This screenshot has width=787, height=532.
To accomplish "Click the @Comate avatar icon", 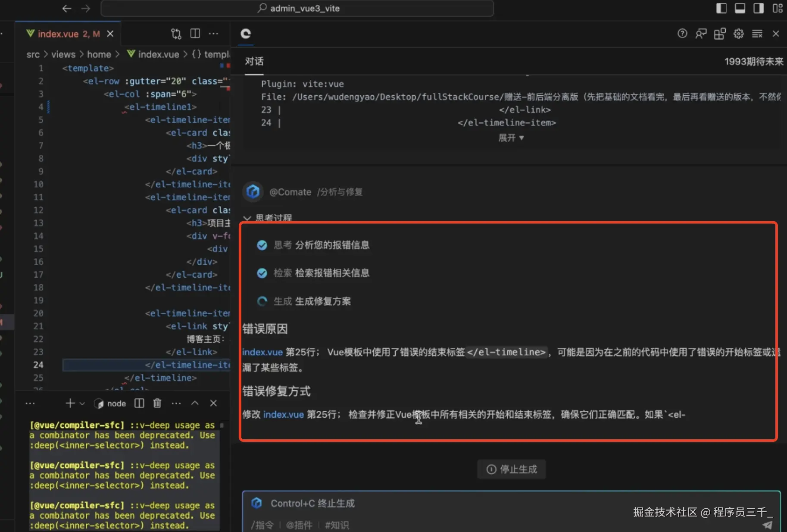I will coord(253,191).
